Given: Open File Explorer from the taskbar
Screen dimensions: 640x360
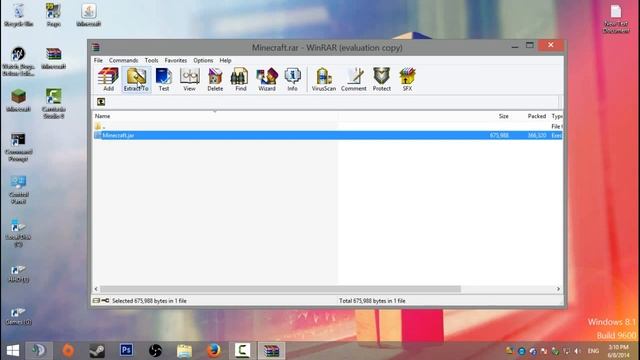Looking at the screenshot, I should point(184,351).
